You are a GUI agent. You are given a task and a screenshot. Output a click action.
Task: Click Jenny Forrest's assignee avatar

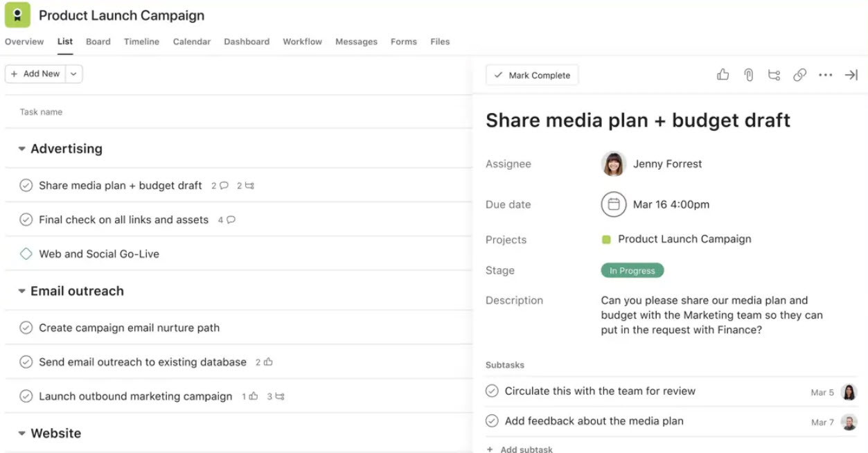612,164
